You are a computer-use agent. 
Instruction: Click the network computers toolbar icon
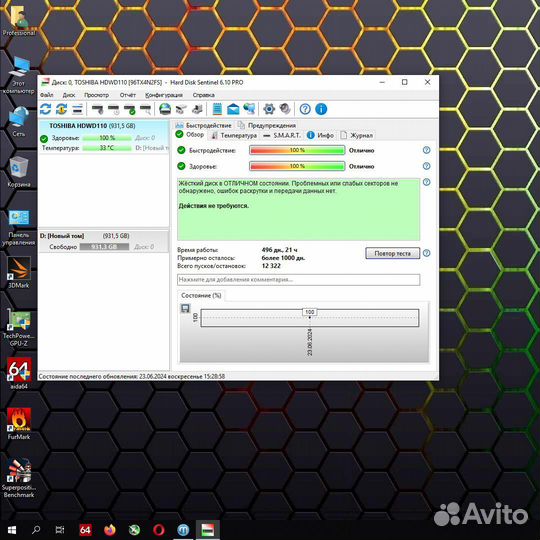pos(249,109)
